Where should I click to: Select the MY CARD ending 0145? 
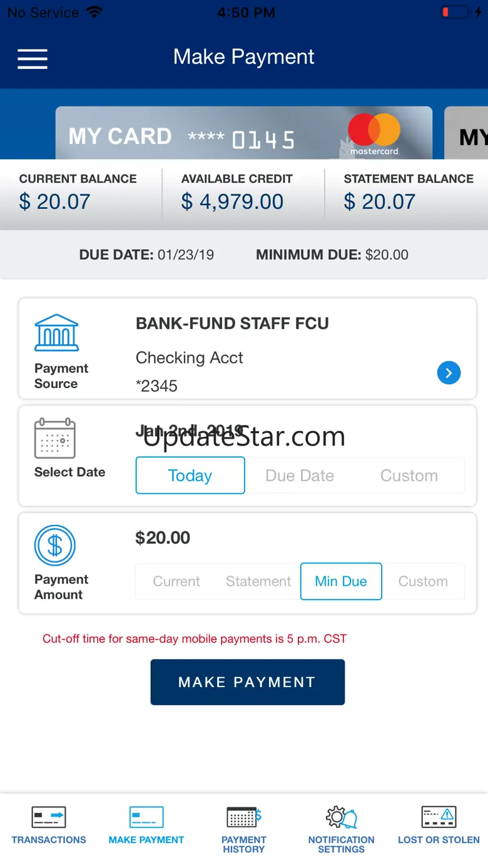(244, 134)
